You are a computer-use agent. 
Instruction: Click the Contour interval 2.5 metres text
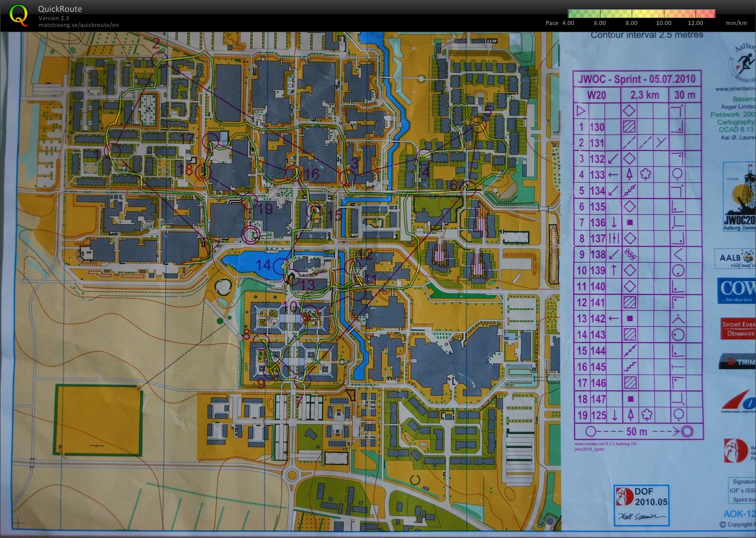tap(647, 35)
